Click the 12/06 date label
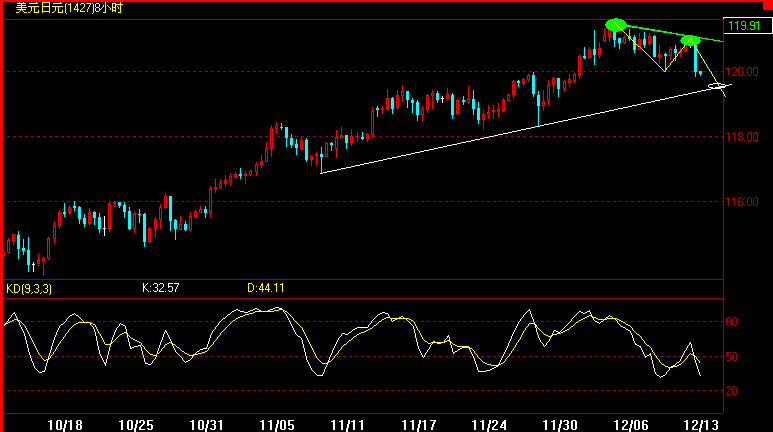The width and height of the screenshot is (773, 432). (x=631, y=425)
